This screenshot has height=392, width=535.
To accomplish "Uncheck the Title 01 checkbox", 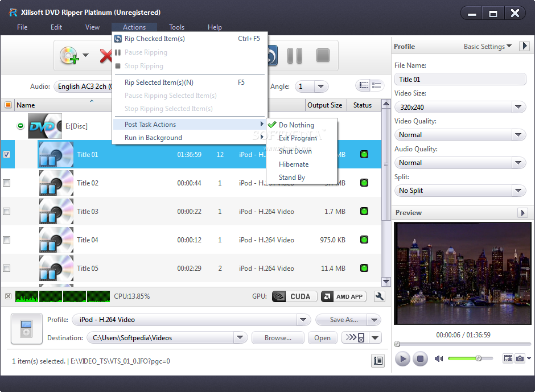I will coord(6,155).
